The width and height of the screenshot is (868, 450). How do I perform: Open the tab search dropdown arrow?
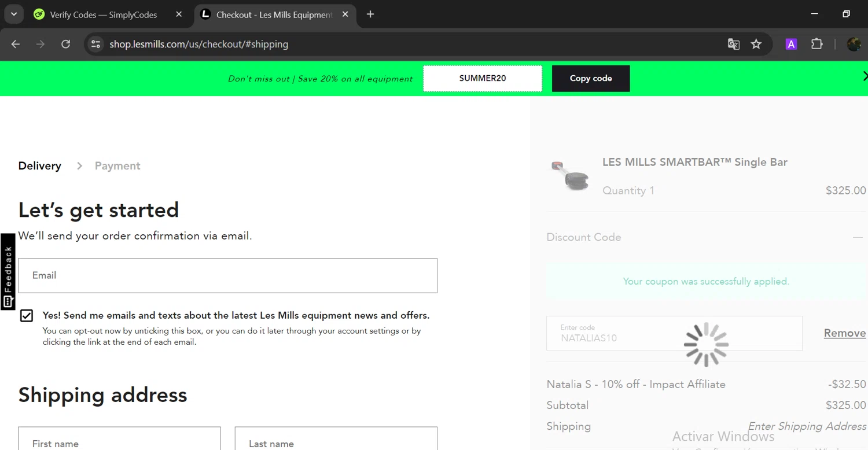[x=14, y=14]
